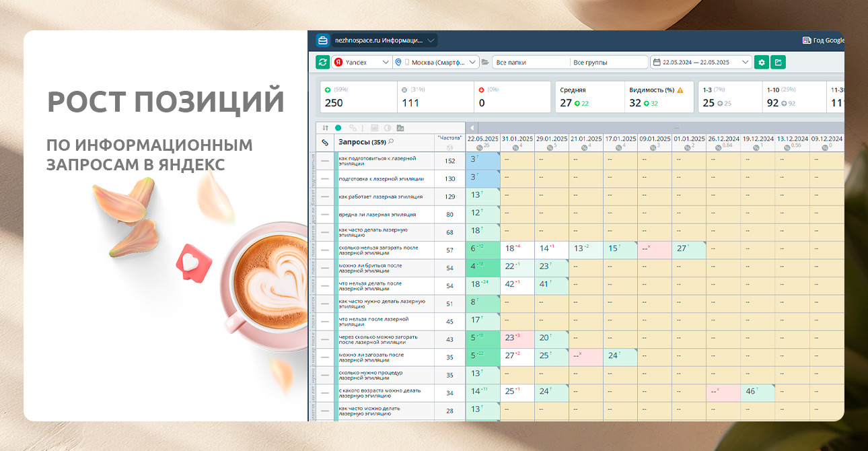Expand the Yandex search engine dropdown

(x=386, y=62)
